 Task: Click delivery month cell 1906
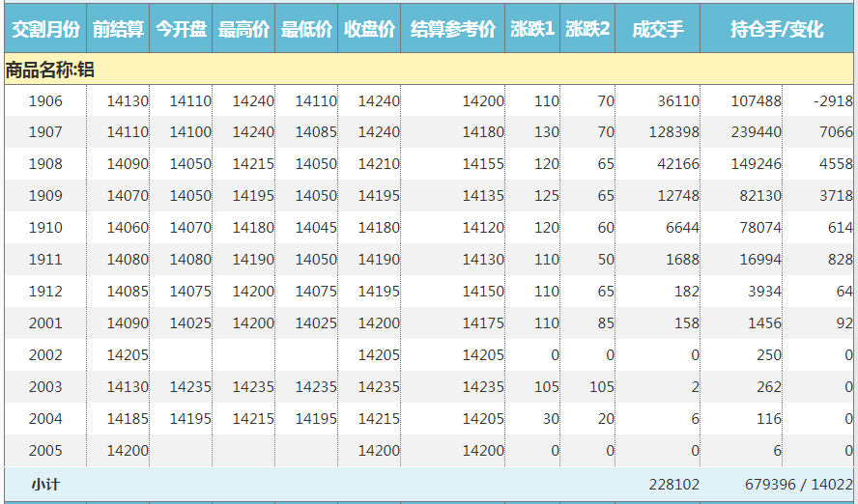[45, 101]
